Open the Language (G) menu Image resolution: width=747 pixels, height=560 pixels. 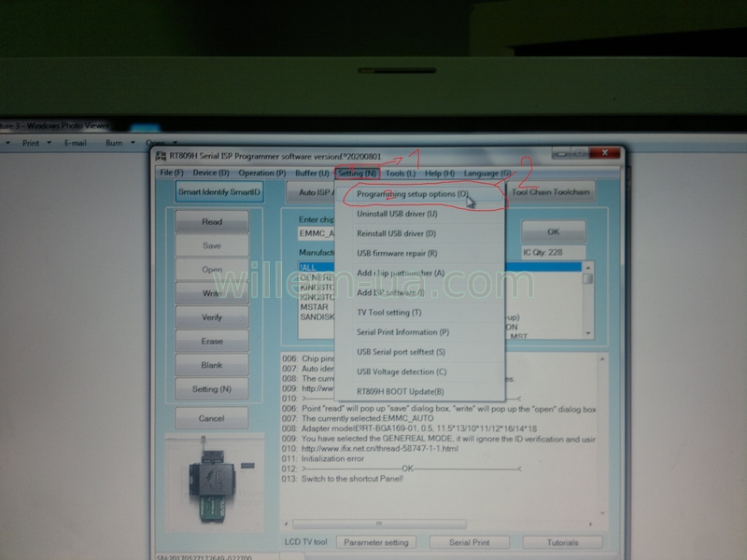click(486, 174)
